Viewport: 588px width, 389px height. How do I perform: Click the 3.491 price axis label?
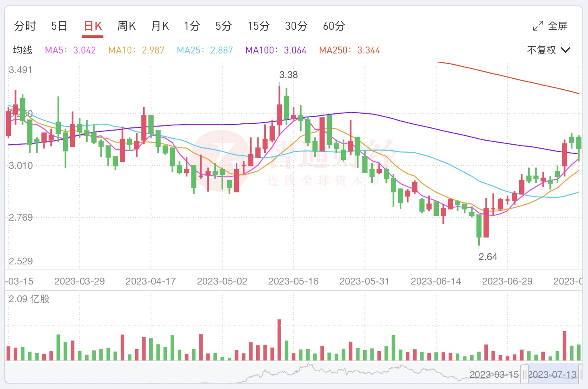pyautogui.click(x=21, y=70)
